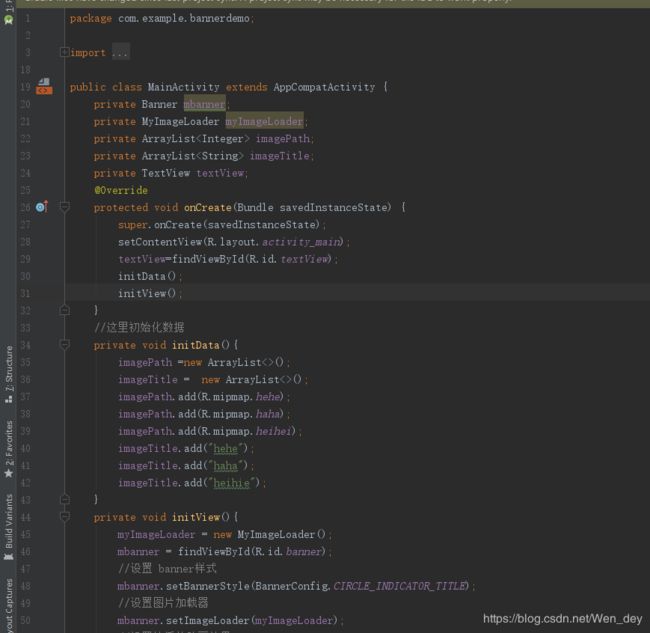Click the Android project icon in left strip
Viewport: 650px width, 633px height.
click(8, 19)
